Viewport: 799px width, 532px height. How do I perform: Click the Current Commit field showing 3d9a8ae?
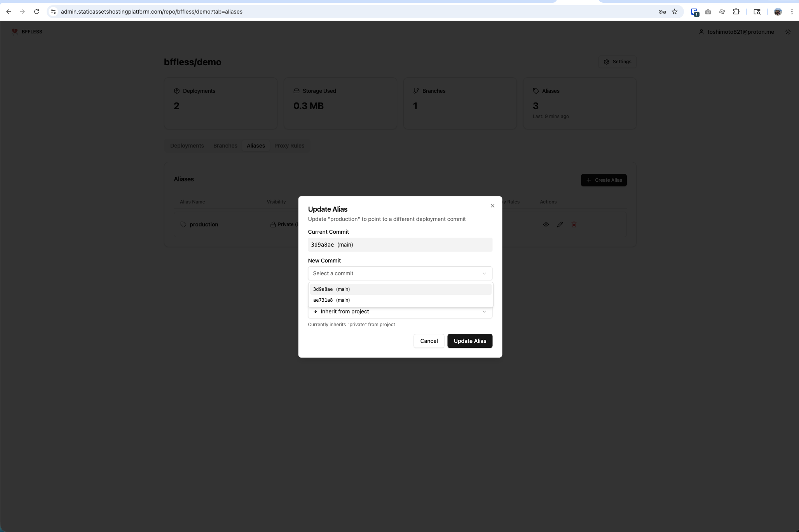coord(400,245)
